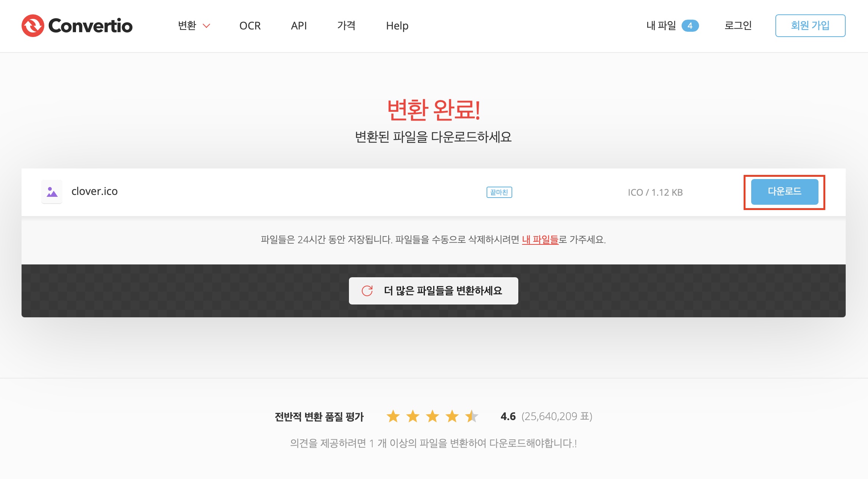Rate three stars in quality rating

(432, 416)
